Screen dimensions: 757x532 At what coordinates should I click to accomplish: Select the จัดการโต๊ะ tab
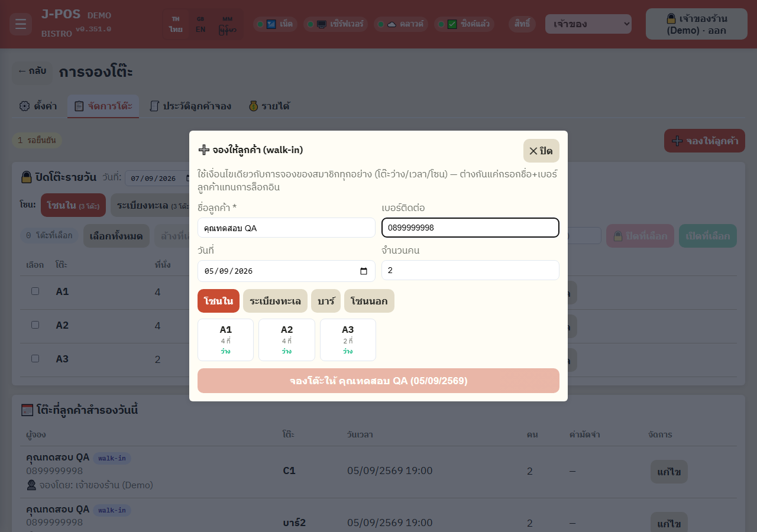point(103,106)
